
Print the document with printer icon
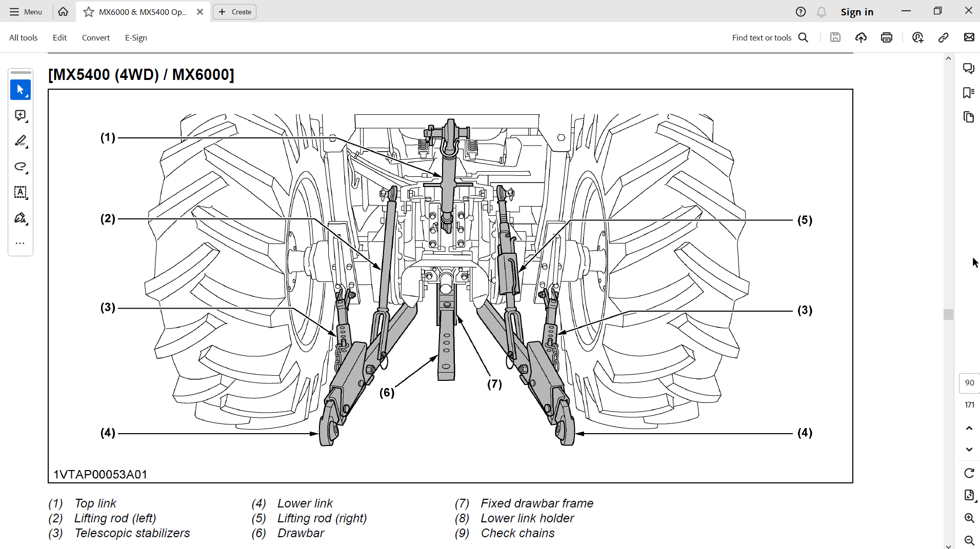click(x=887, y=37)
